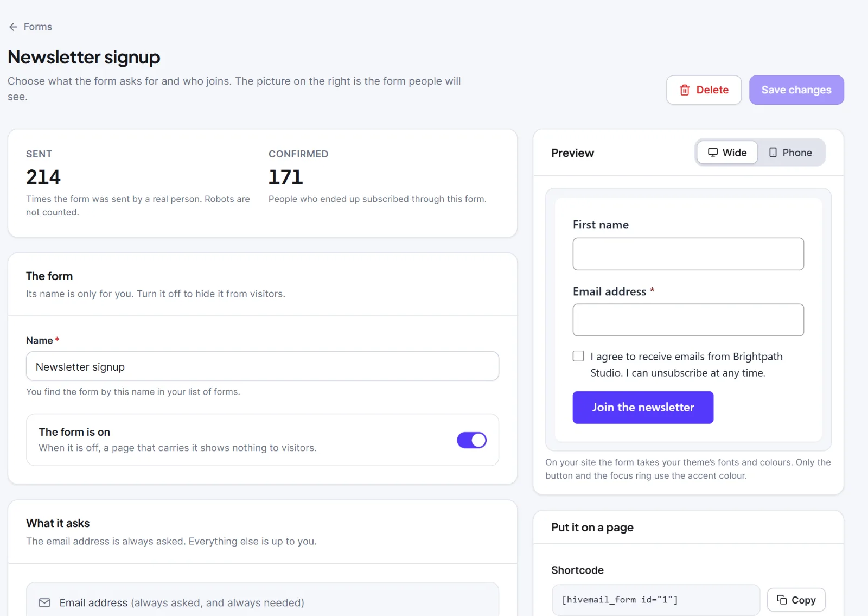
Task: Click the copy icon next to shortcode
Action: [782, 600]
